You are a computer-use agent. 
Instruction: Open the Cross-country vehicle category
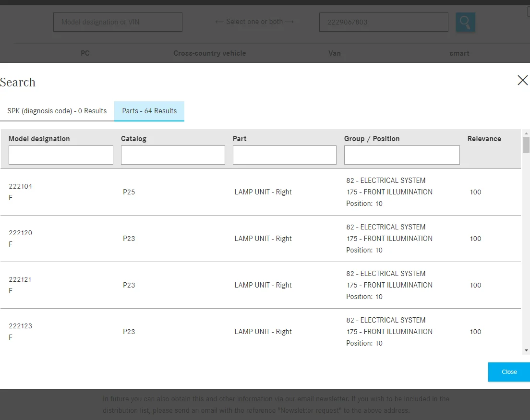210,53
